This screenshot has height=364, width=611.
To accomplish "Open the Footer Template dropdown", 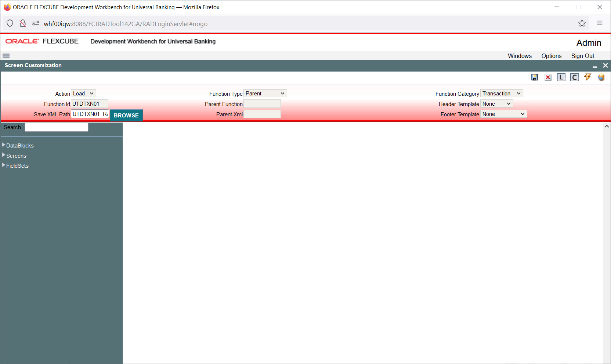I will [504, 114].
